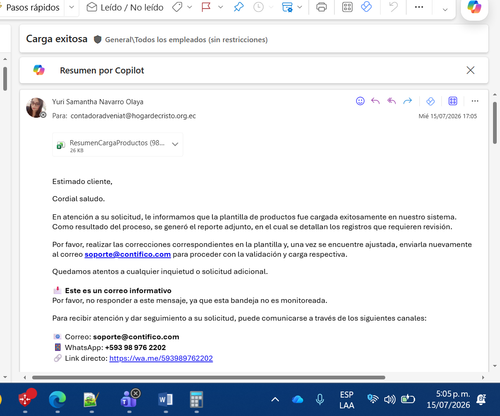Expand the snooze clock dropdown arrow
Image resolution: width=500 pixels, height=416 pixels.
(x=271, y=7)
